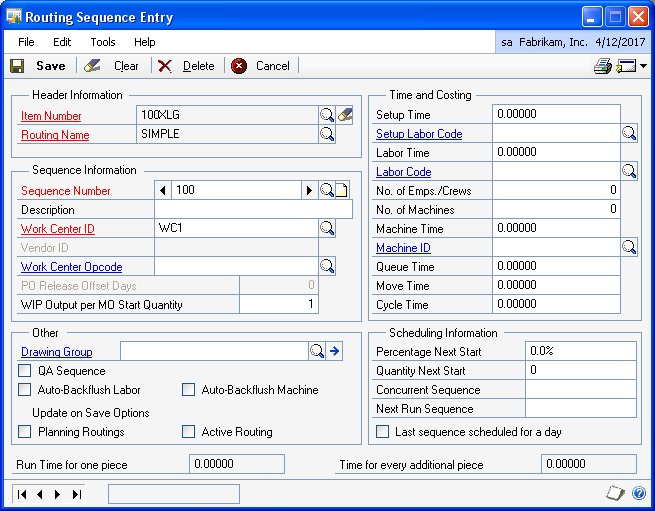655x511 pixels.
Task: Click the Percentage Next Start field
Action: tap(581, 351)
